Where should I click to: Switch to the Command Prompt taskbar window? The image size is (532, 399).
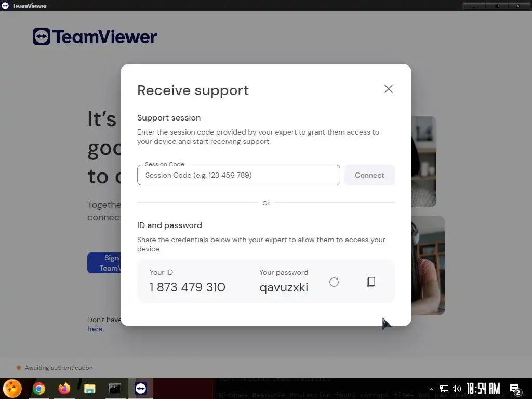click(115, 389)
